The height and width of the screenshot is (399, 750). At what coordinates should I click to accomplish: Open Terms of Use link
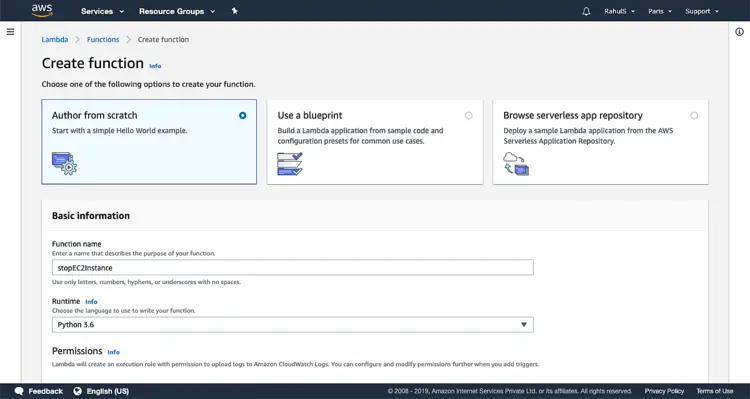click(715, 391)
